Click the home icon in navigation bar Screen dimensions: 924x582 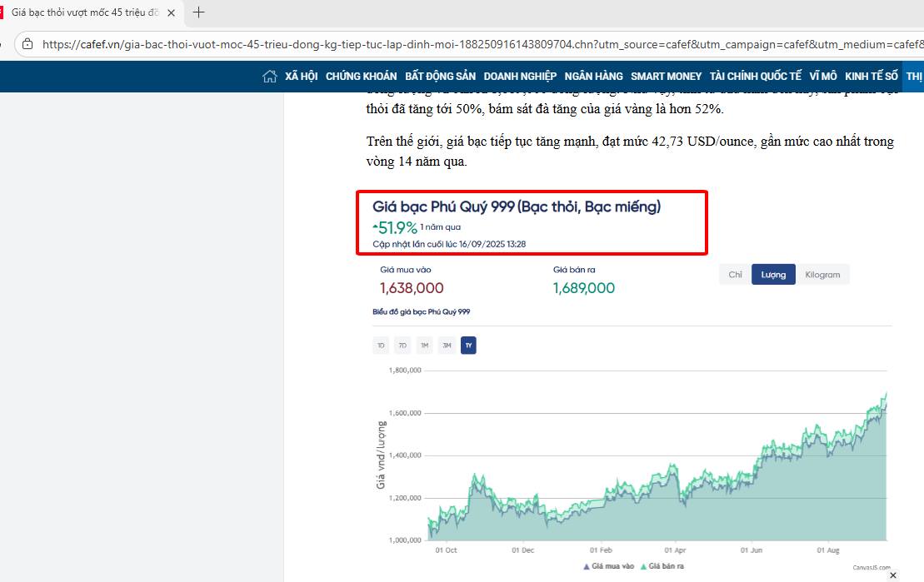click(269, 77)
